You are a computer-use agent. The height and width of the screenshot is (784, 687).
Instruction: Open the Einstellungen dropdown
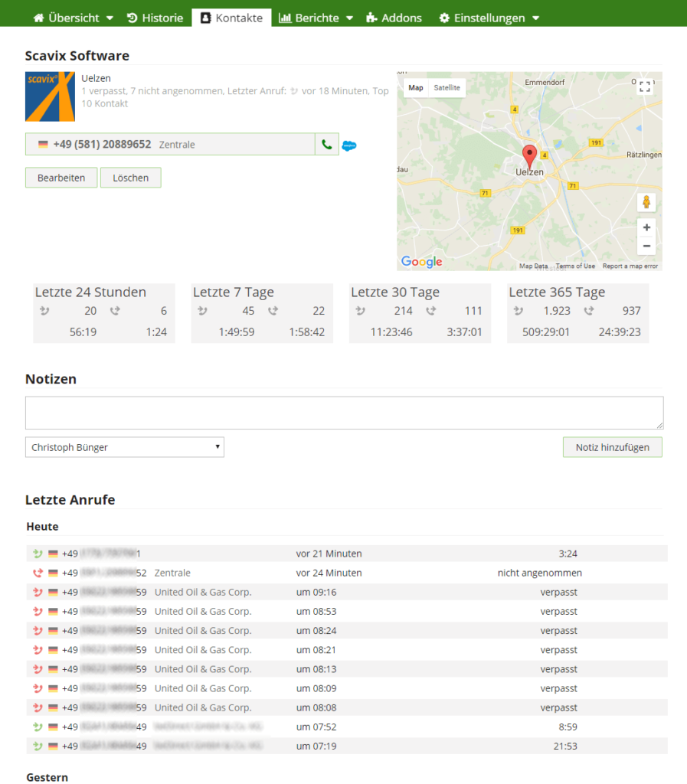[489, 18]
